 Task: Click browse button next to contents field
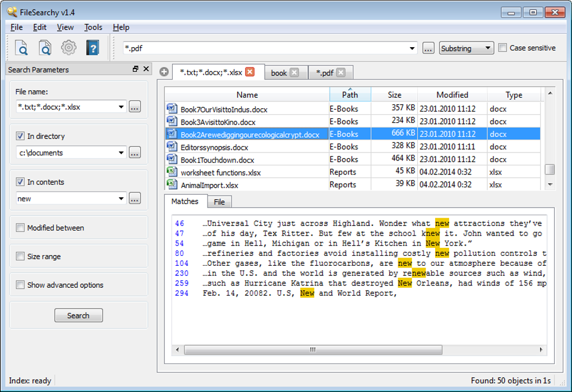tap(135, 199)
